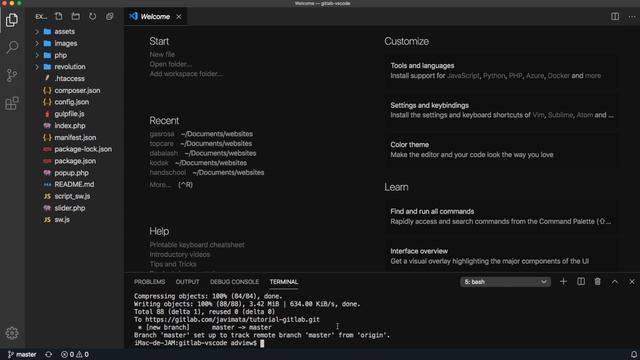
Task: Open package-lock.json file
Action: [x=83, y=149]
